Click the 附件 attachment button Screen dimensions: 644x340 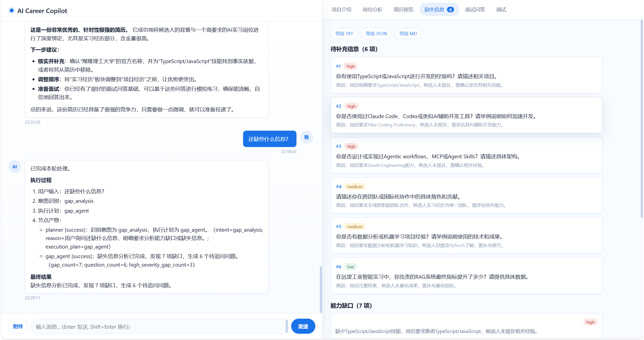point(18,326)
